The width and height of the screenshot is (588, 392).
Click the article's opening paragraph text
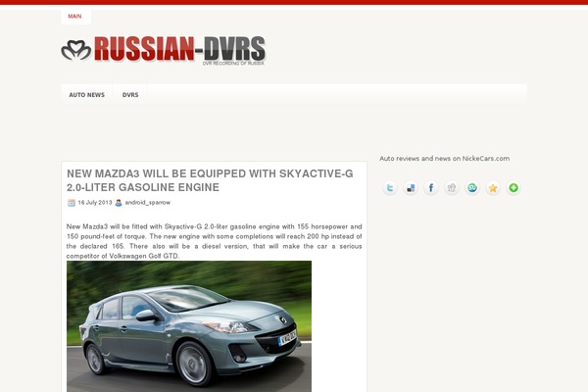coord(214,241)
